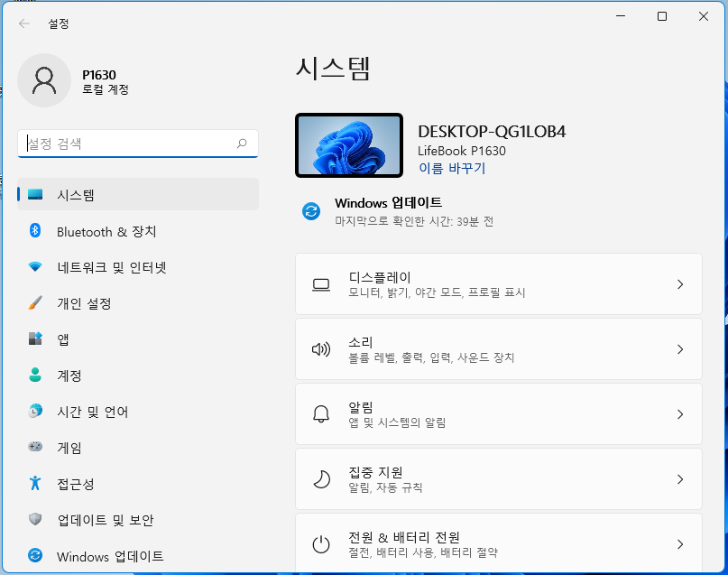Image resolution: width=728 pixels, height=575 pixels.
Task: Open 개인 설정 category
Action: [138, 303]
